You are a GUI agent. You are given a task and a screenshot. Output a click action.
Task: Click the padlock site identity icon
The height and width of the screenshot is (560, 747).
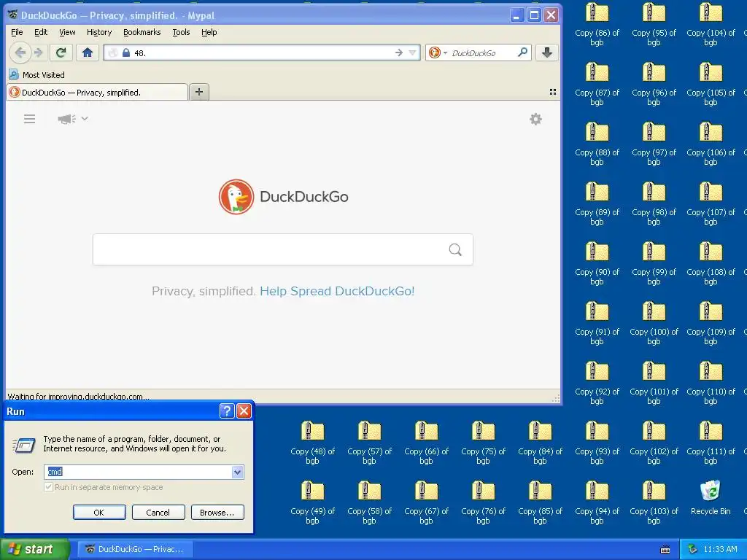click(x=125, y=52)
